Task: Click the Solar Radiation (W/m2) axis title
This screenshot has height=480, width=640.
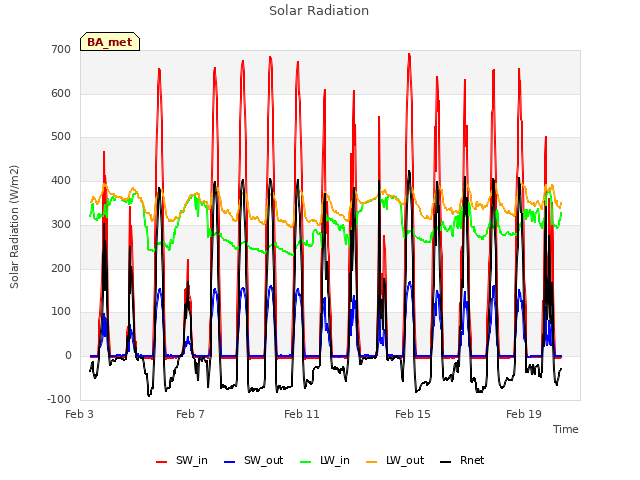Action: [14, 227]
